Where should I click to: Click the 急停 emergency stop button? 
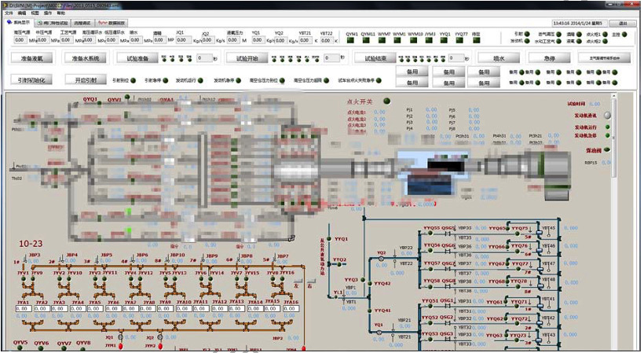point(549,58)
